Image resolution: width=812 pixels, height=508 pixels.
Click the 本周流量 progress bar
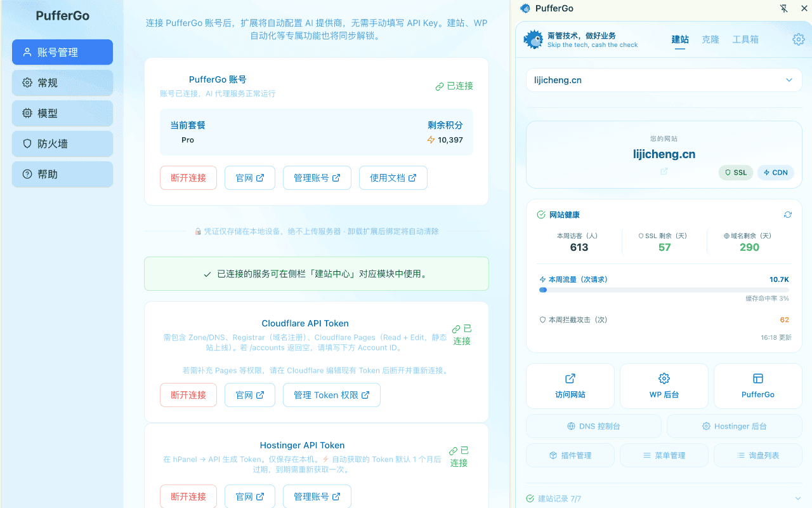coord(664,290)
